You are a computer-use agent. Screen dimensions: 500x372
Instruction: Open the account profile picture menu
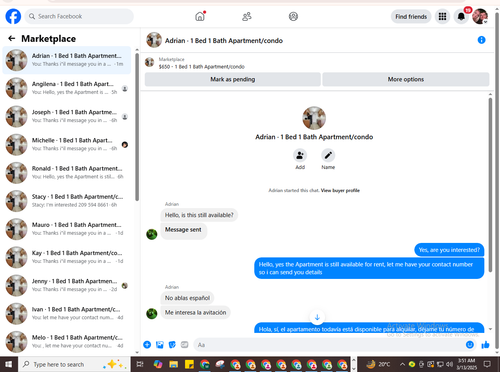pos(480,16)
